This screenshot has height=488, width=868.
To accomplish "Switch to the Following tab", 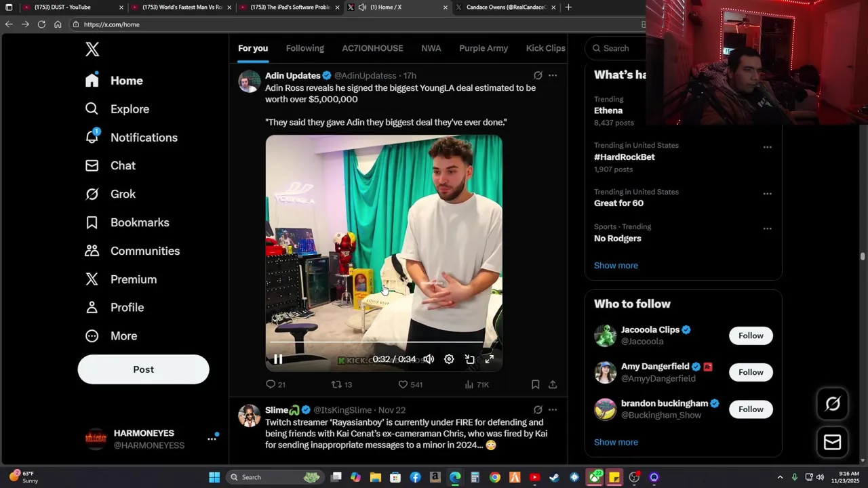I will pyautogui.click(x=305, y=48).
